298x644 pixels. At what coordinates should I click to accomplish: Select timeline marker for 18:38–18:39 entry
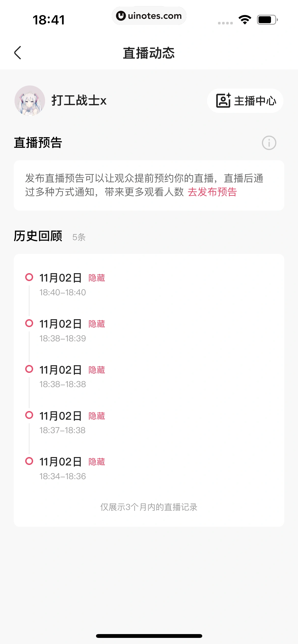click(x=29, y=323)
